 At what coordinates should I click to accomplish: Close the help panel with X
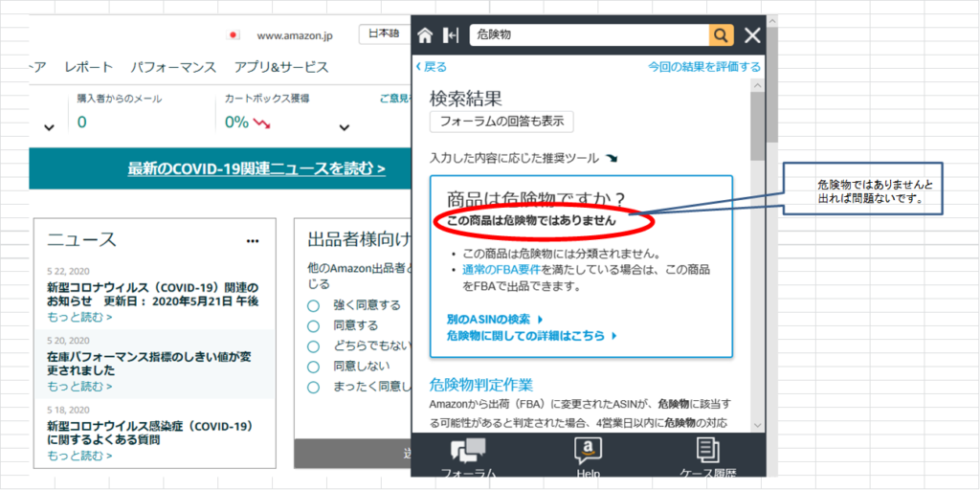(x=752, y=35)
